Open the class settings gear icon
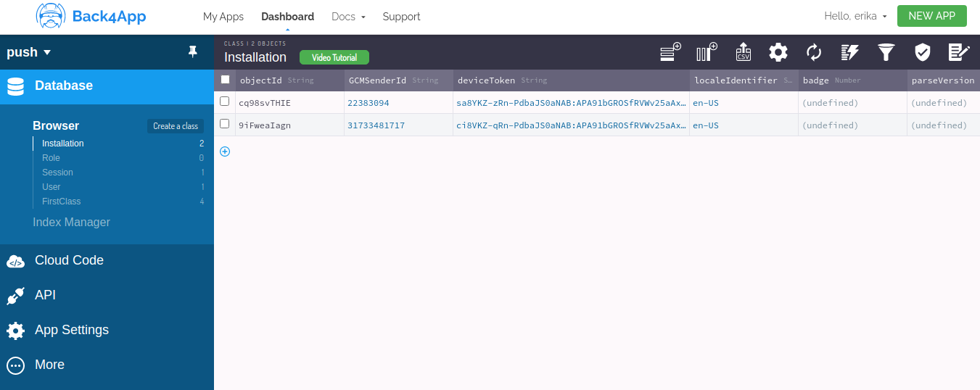Viewport: 980px width, 390px height. (x=778, y=52)
